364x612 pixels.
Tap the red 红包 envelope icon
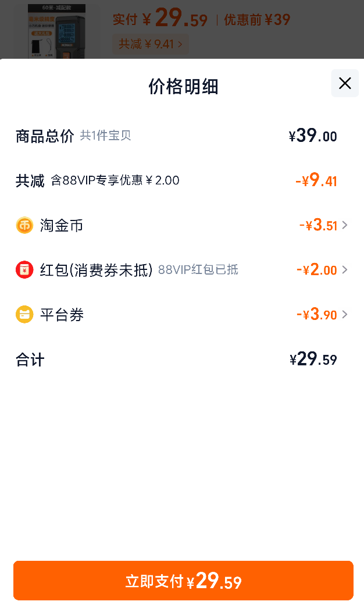24,270
